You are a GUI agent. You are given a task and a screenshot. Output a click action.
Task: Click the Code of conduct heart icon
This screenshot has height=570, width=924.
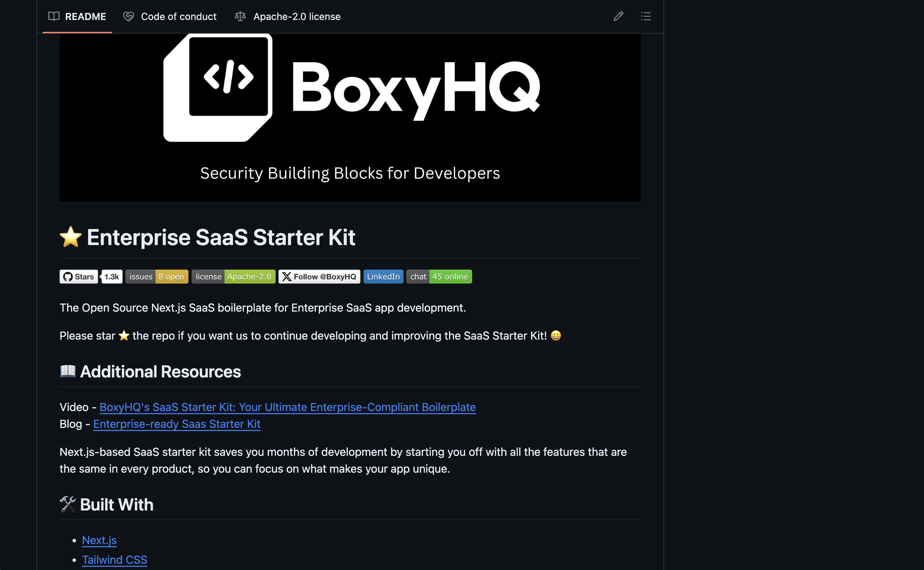click(x=129, y=16)
